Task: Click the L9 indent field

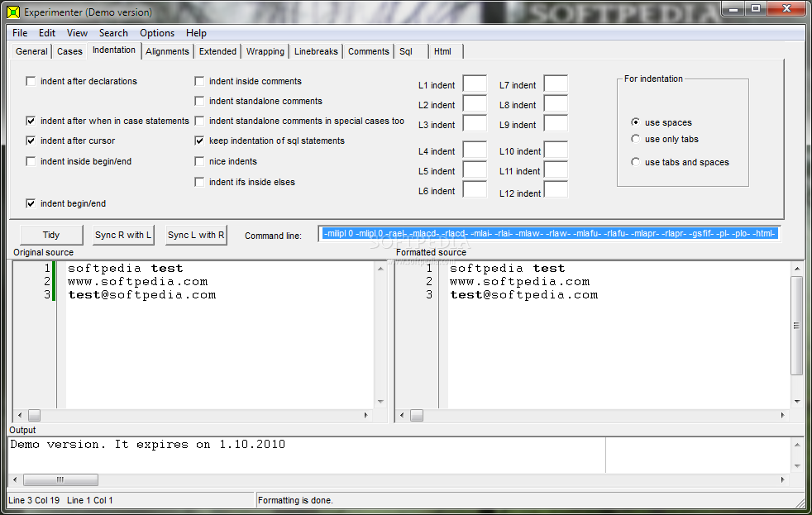Action: tap(556, 123)
